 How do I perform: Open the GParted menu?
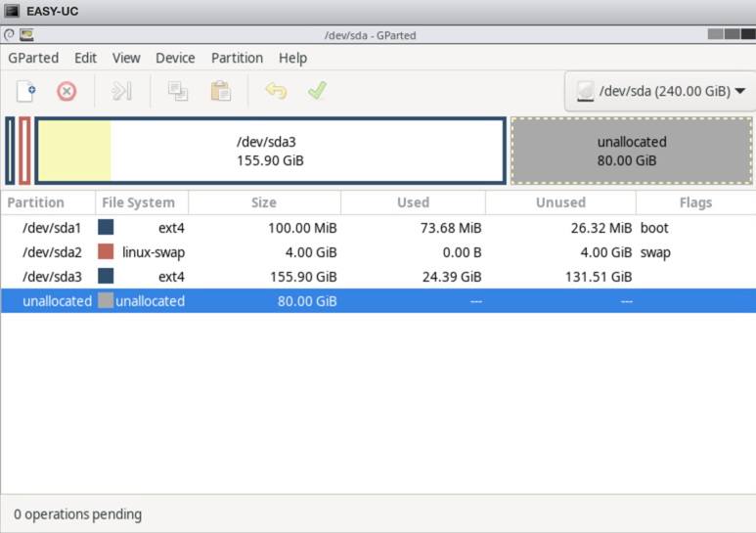click(x=33, y=58)
